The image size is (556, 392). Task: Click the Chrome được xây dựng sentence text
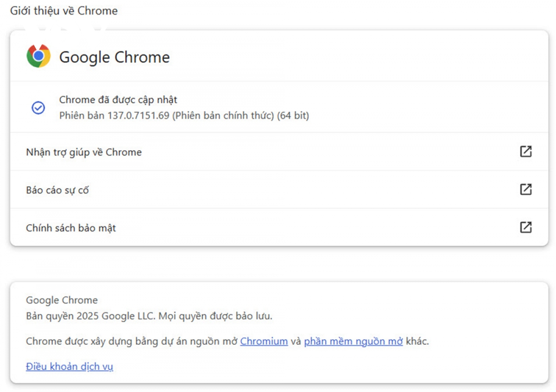coord(227,342)
